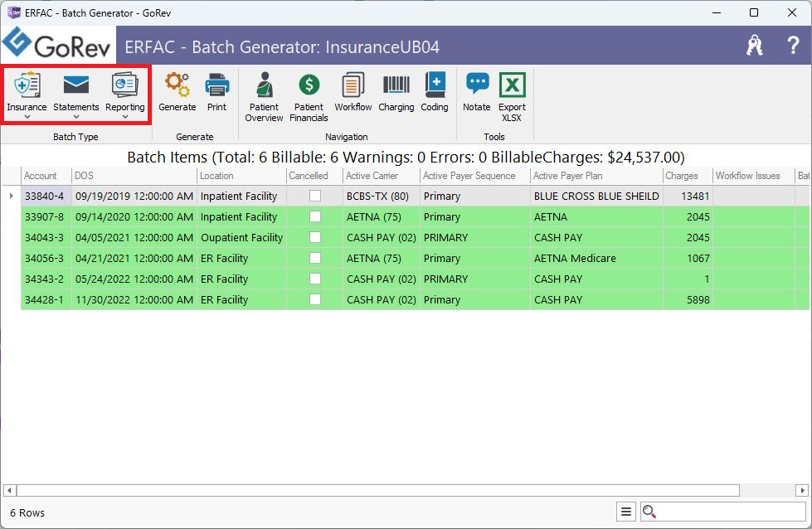Sort by the Cancelled column header
This screenshot has width=812, height=529.
(314, 176)
